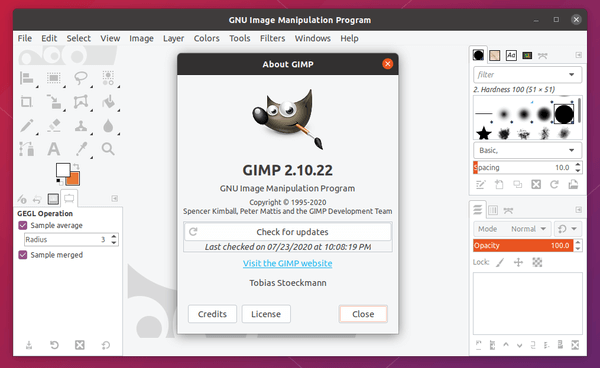Open the Basic brush tag dropdown
This screenshot has height=368, width=600.
527,150
